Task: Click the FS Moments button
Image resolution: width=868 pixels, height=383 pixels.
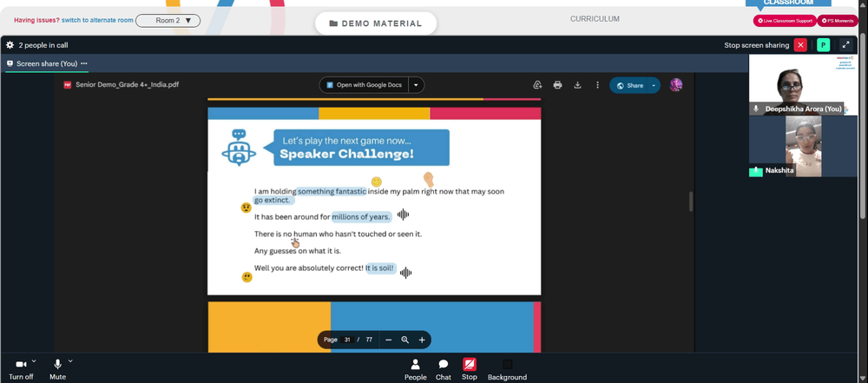Action: (838, 21)
